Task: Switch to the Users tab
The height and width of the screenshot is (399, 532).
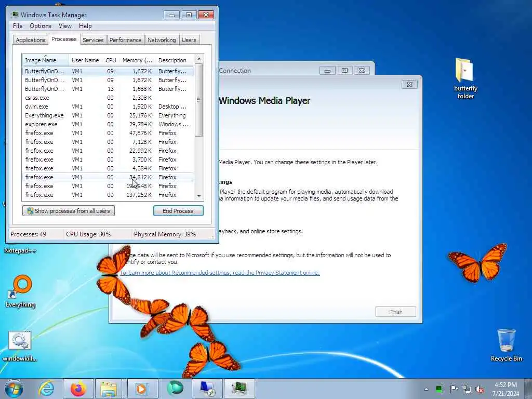Action: [x=189, y=40]
